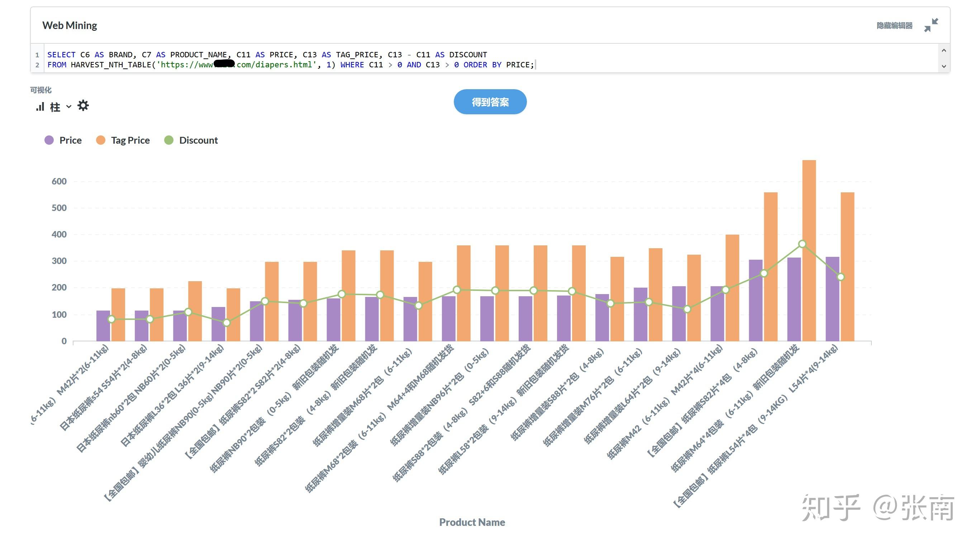The image size is (980, 547).
Task: Click the Product Name axis label
Action: tap(472, 522)
